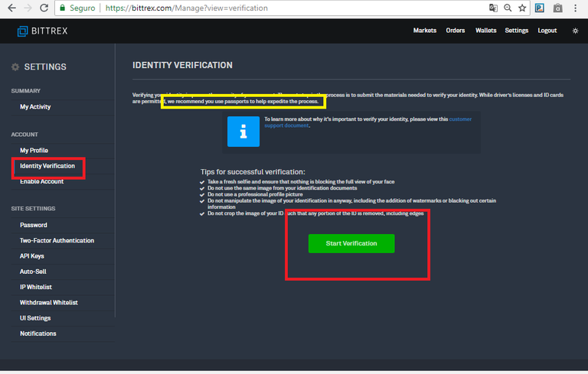Open API Keys settings
This screenshot has width=588, height=374.
click(32, 256)
